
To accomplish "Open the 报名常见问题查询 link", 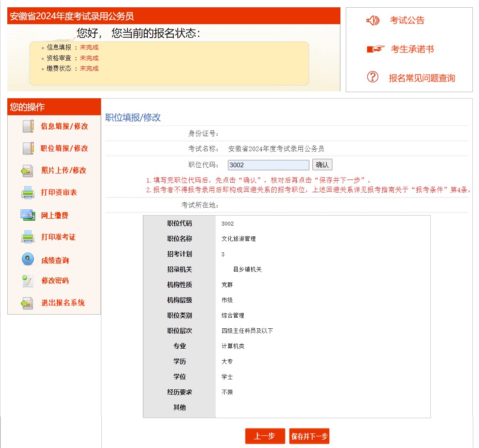I will coord(422,78).
